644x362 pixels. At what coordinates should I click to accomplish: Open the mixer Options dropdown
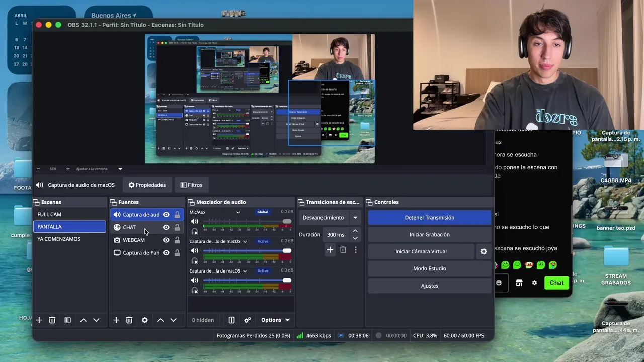point(275,320)
